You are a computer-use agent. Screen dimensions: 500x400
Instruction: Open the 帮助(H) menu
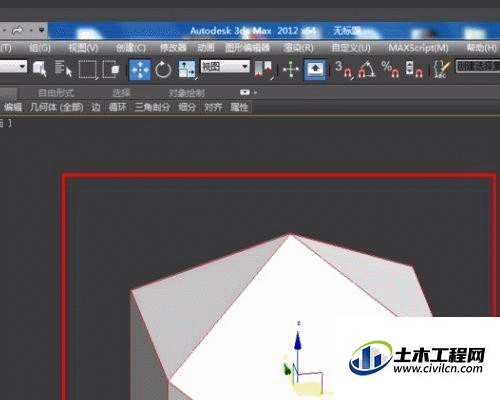[x=481, y=48]
